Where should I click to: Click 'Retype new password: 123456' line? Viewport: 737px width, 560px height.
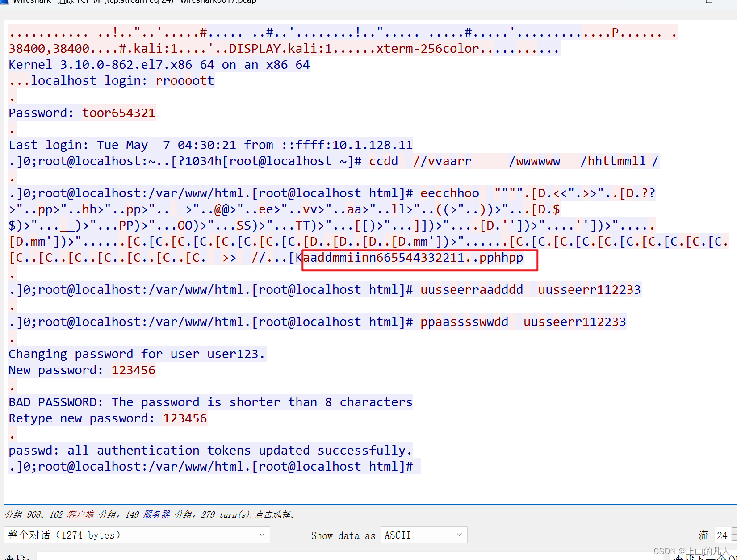click(x=108, y=418)
